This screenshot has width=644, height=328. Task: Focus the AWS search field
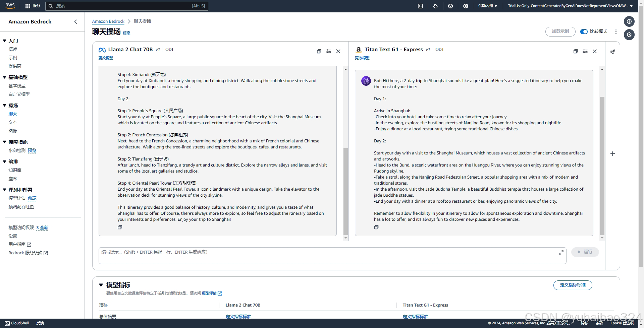[127, 6]
